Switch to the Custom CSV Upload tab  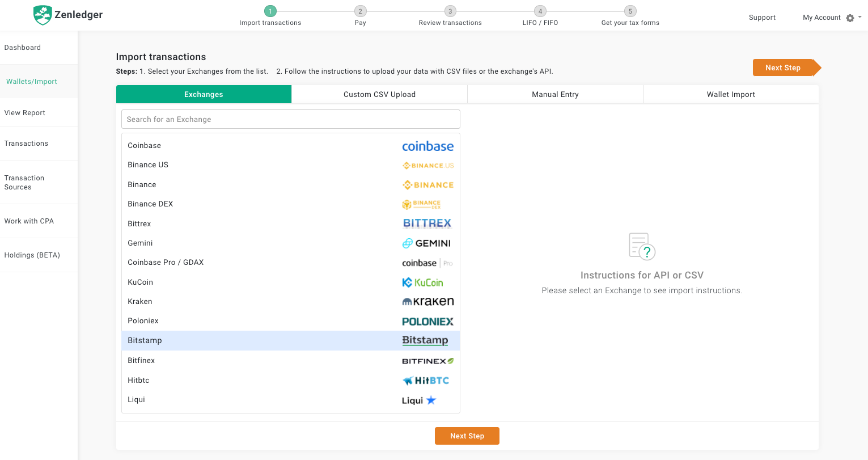379,95
